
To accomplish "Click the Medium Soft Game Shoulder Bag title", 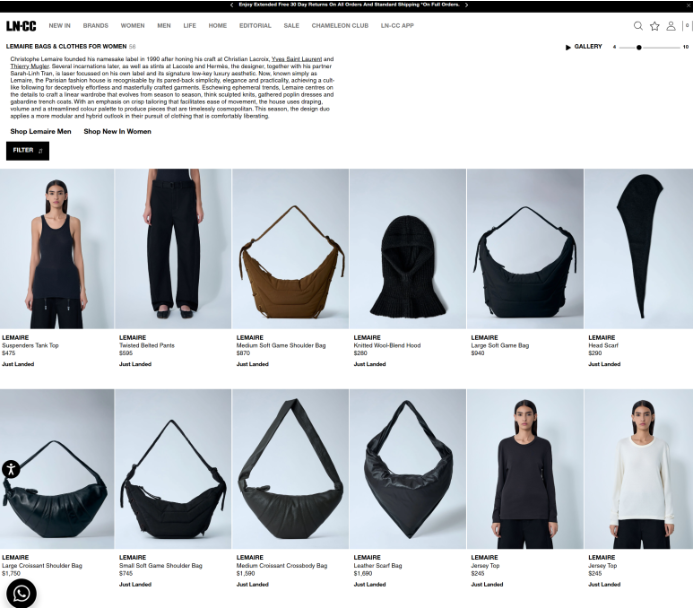I will pos(281,345).
